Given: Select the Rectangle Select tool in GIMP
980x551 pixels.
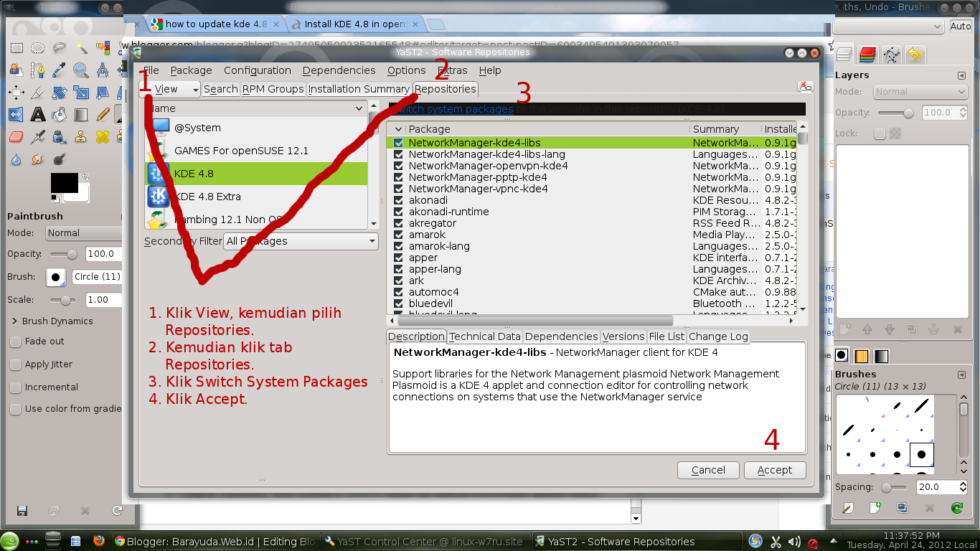Looking at the screenshot, I should (17, 48).
